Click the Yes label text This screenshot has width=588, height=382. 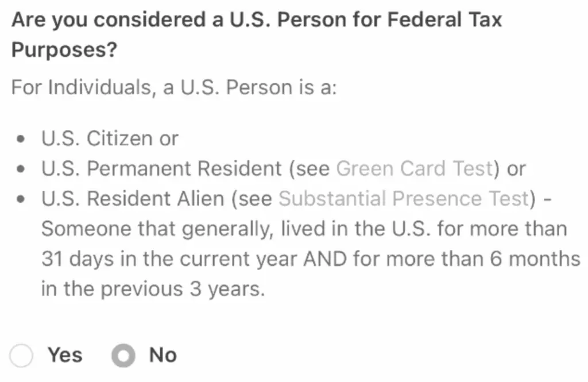click(x=65, y=355)
